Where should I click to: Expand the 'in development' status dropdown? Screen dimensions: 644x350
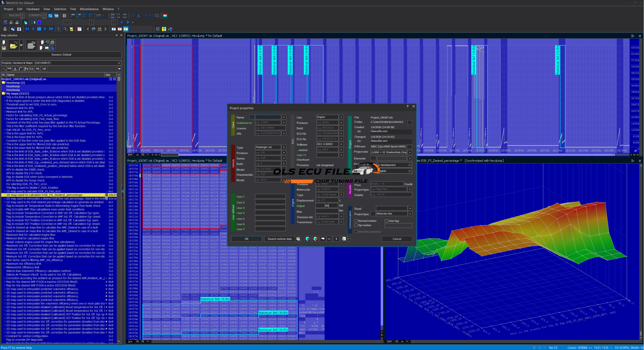point(409,165)
